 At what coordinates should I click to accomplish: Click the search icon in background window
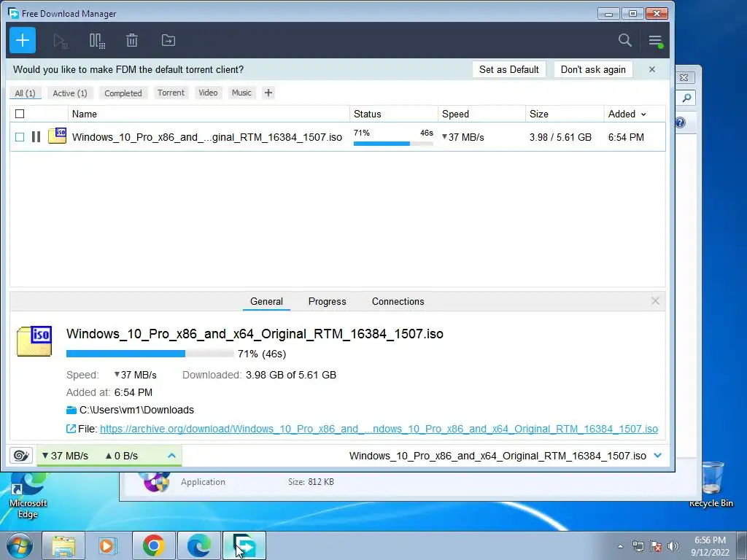click(x=686, y=98)
